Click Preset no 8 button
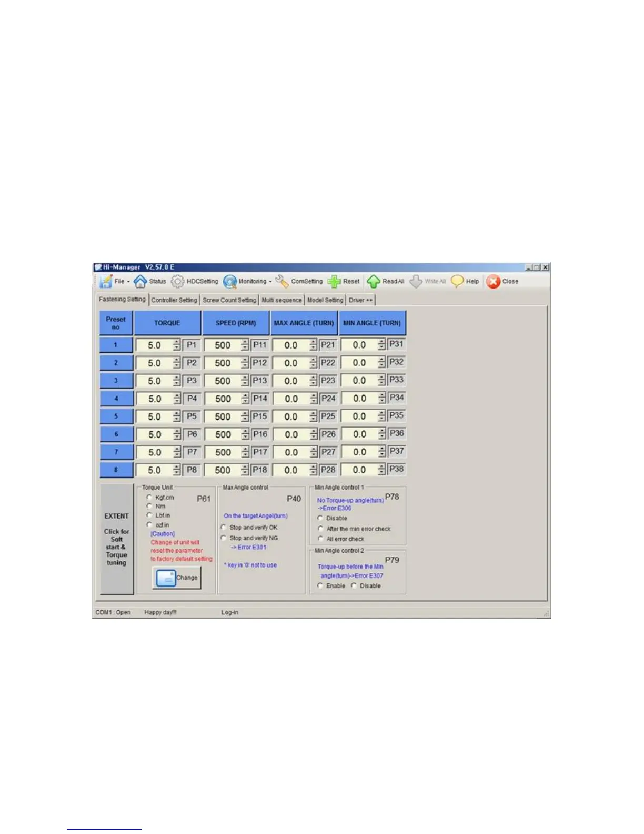This screenshot has height=834, width=644. coord(116,470)
